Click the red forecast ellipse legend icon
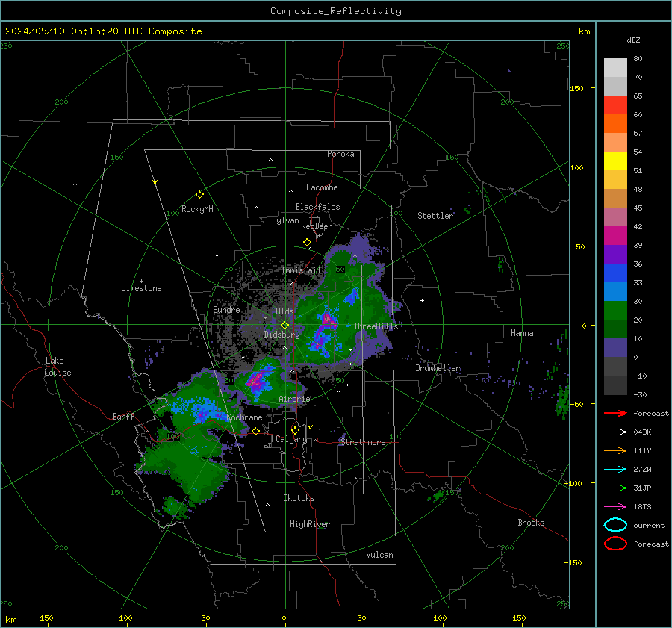672x628 pixels. click(x=615, y=544)
